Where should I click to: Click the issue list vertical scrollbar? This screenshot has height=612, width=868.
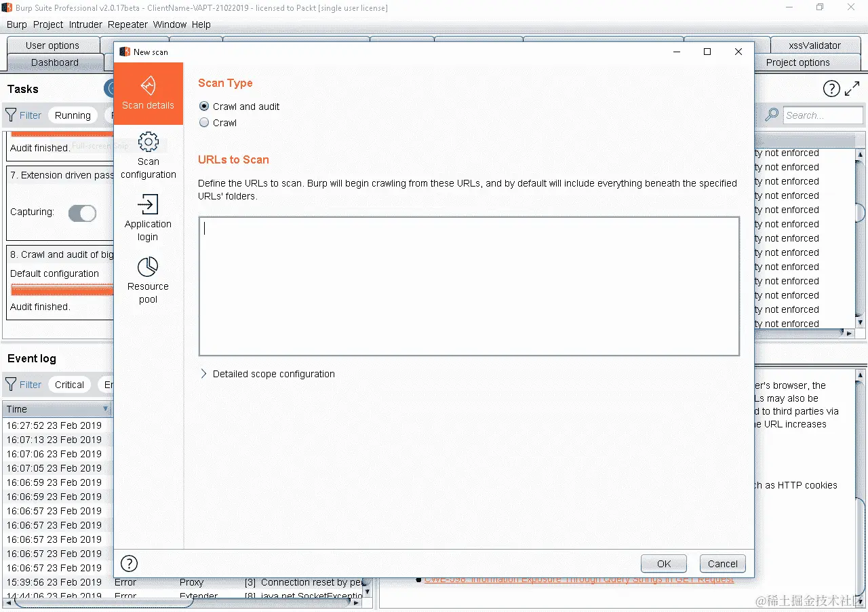[861, 237]
